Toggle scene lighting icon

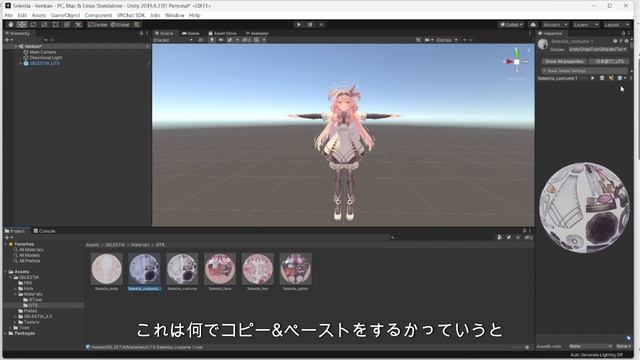click(212, 40)
